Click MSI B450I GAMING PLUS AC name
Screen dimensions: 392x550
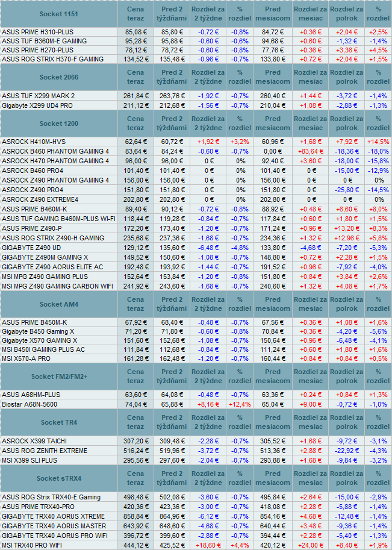43,350
